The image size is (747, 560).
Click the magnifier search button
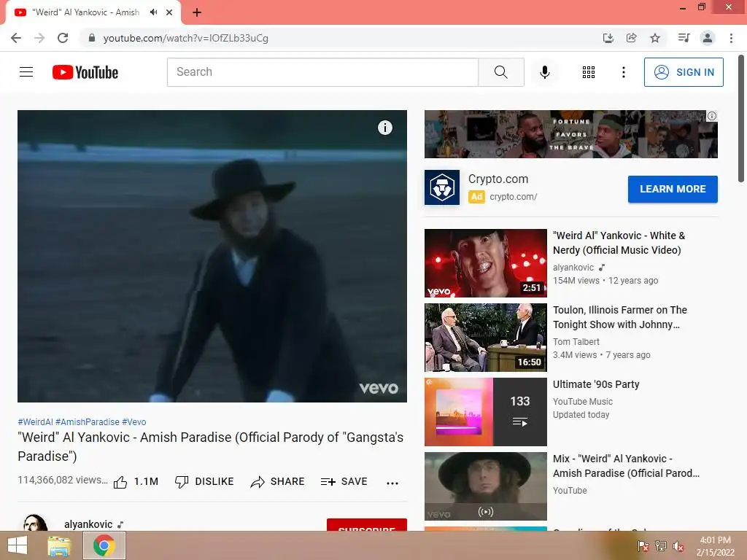(500, 72)
